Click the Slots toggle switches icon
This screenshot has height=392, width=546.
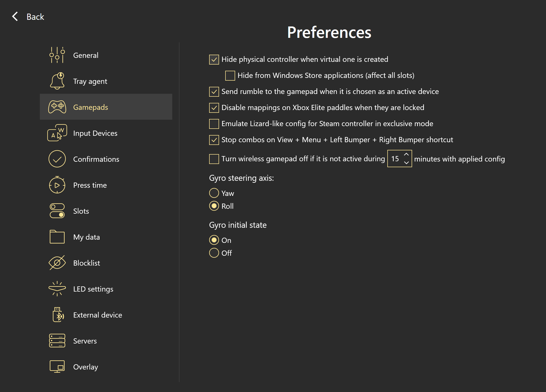[57, 211]
